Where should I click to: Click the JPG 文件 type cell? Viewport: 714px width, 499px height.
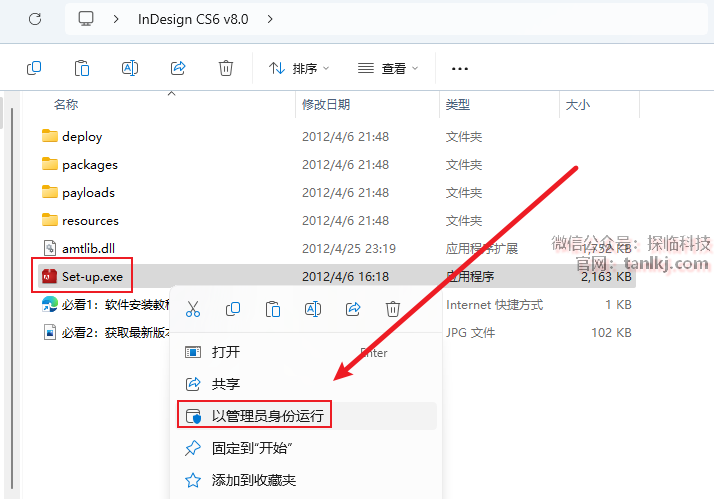click(470, 332)
